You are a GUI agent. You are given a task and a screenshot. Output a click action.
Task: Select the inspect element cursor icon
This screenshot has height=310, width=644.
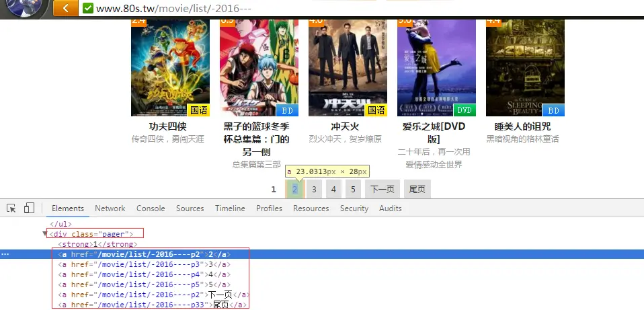tap(11, 208)
